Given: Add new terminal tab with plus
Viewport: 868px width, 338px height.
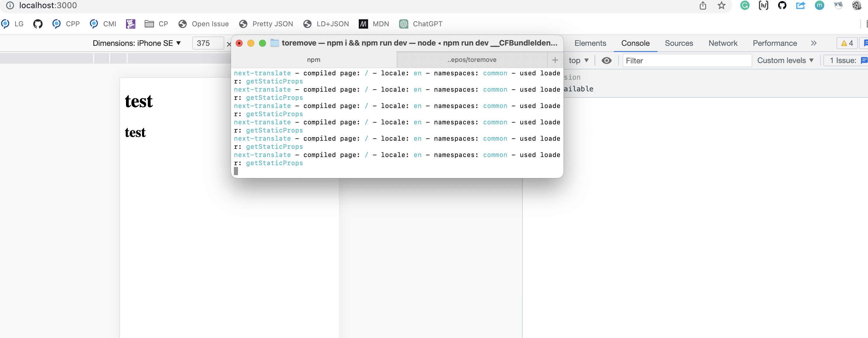Looking at the screenshot, I should click(555, 60).
